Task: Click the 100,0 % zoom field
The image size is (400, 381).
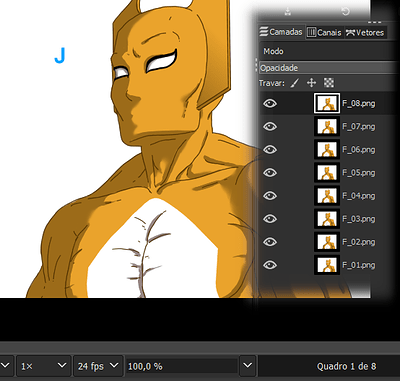Action: click(x=181, y=366)
